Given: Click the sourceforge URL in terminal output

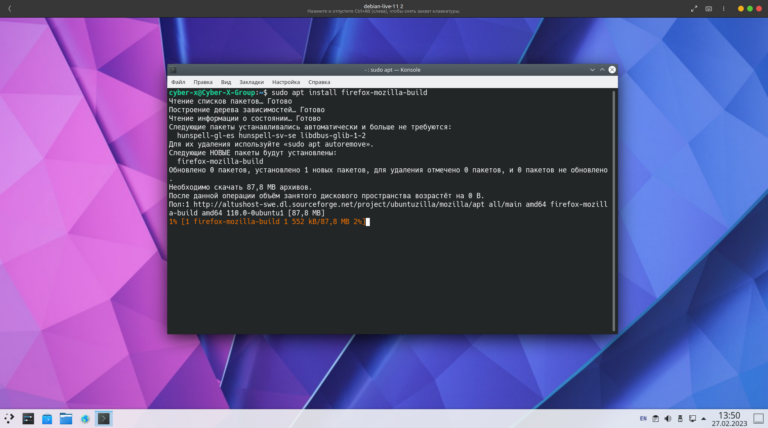Looking at the screenshot, I should click(339, 205).
